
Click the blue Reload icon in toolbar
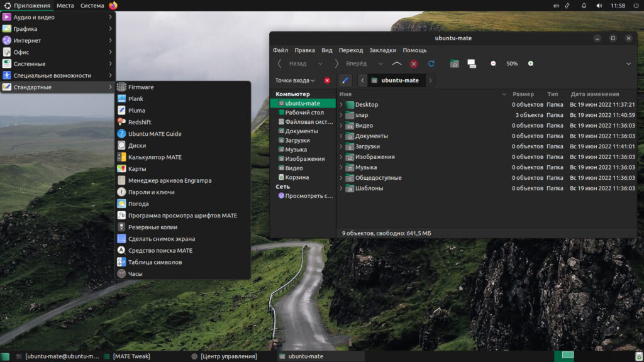click(431, 63)
